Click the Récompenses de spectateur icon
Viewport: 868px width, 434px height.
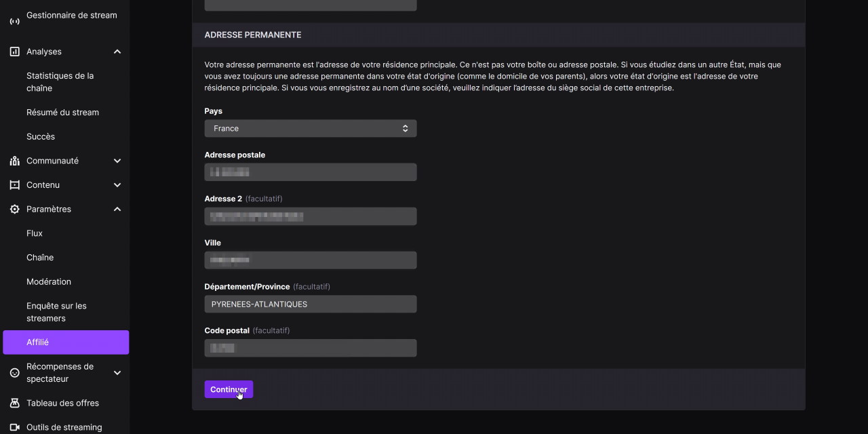(x=14, y=373)
